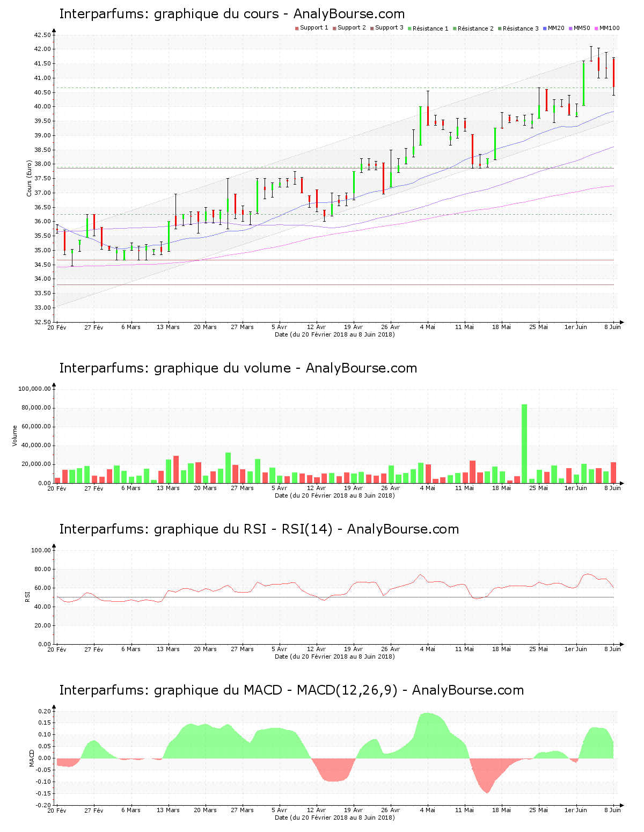The image size is (644, 832).
Task: Click the date range caption under the volume chart
Action: click(334, 495)
